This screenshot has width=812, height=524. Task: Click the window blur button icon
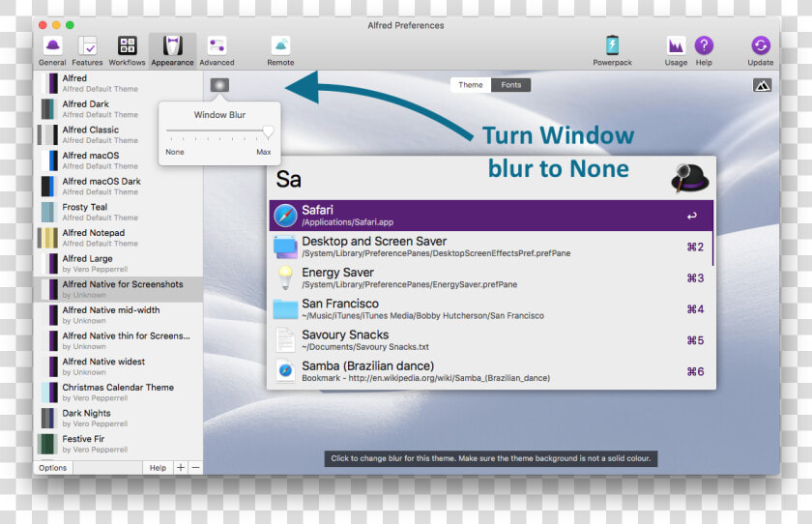tap(219, 85)
